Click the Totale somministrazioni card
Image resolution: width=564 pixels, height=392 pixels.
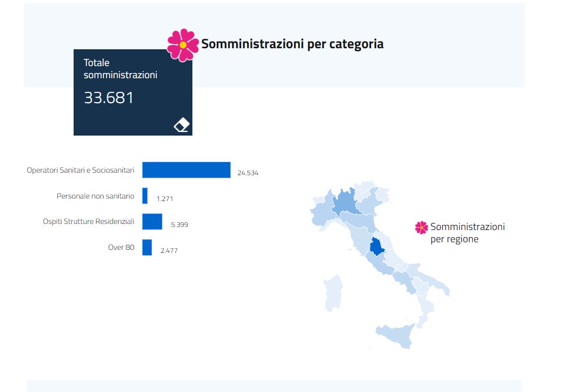(132, 91)
